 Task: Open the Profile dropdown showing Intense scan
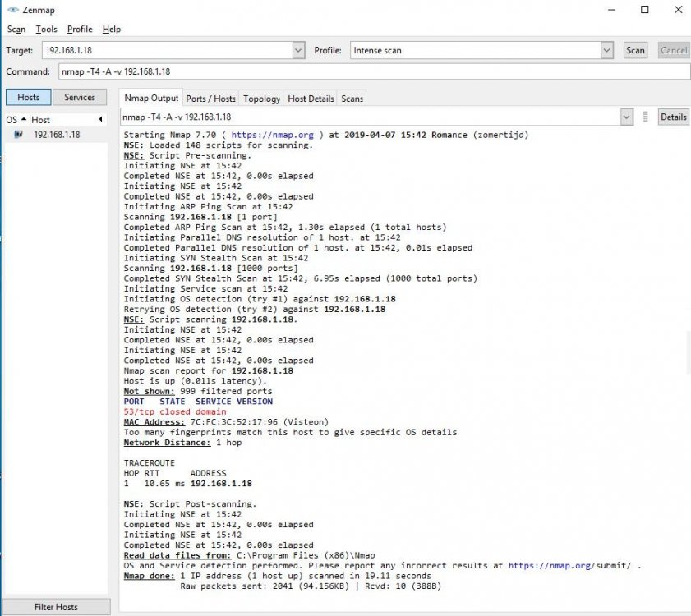click(606, 50)
